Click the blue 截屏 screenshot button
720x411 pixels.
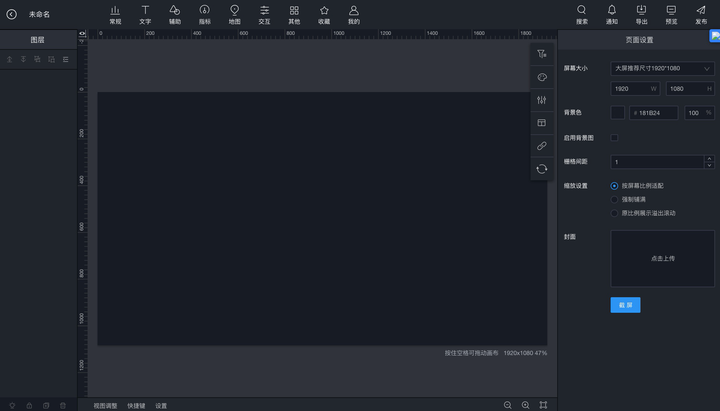625,305
